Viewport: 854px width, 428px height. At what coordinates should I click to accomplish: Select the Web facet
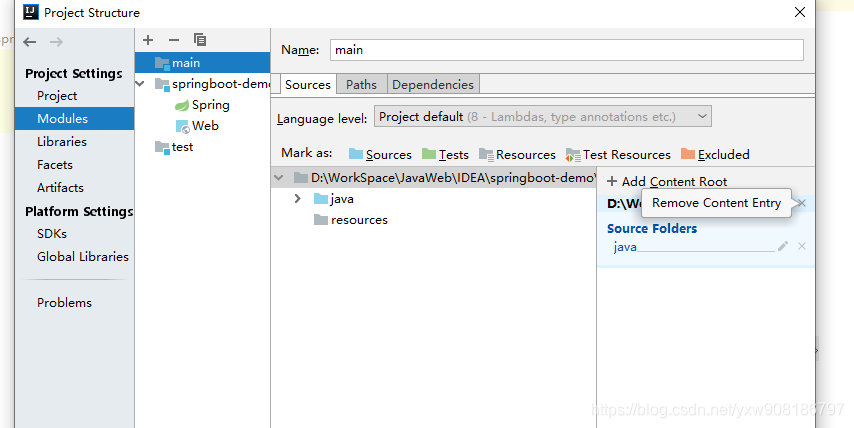coord(197,126)
